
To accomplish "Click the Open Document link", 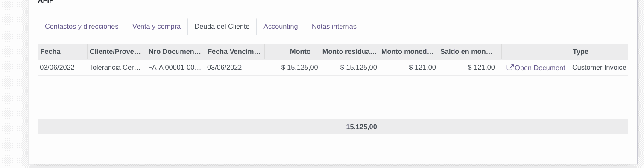I will coord(536,68).
